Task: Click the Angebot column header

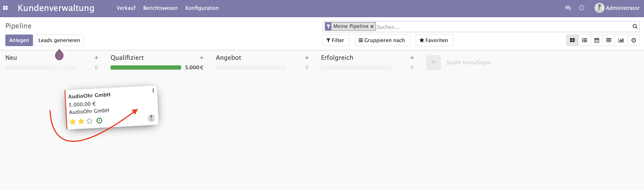Action: (x=228, y=58)
